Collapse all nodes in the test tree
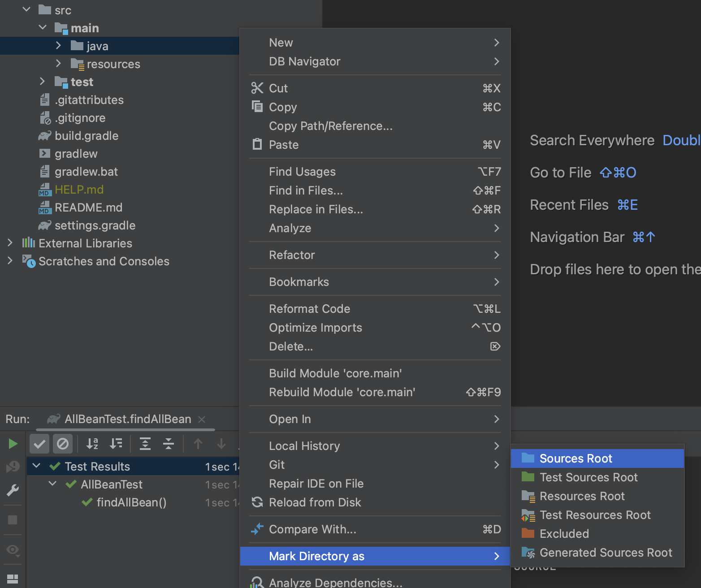Image resolution: width=701 pixels, height=588 pixels. click(x=169, y=444)
